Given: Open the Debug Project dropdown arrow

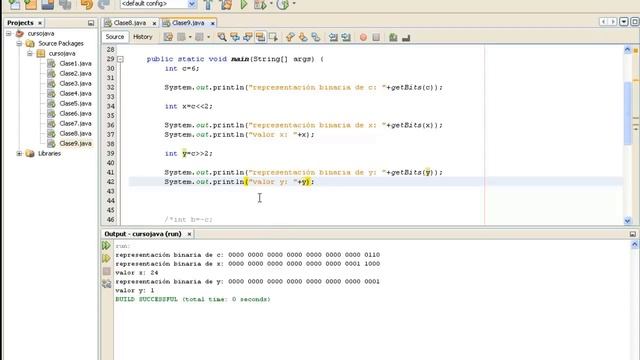Looking at the screenshot, I should (x=271, y=4).
